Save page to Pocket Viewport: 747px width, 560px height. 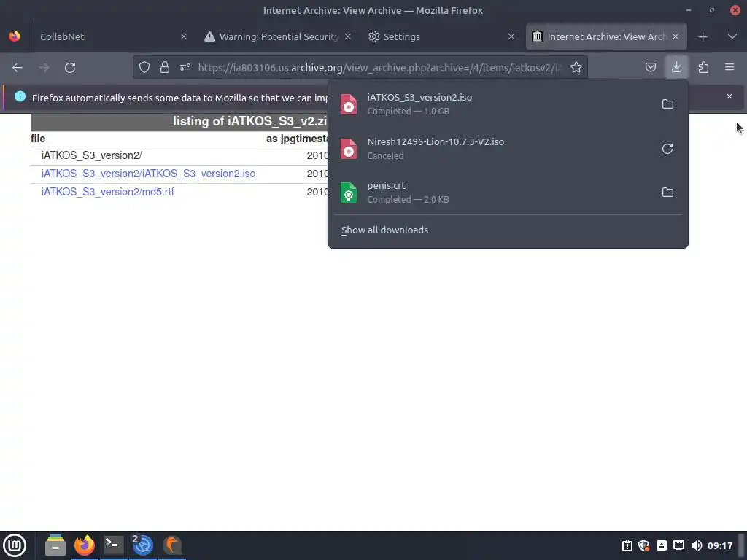(x=651, y=68)
